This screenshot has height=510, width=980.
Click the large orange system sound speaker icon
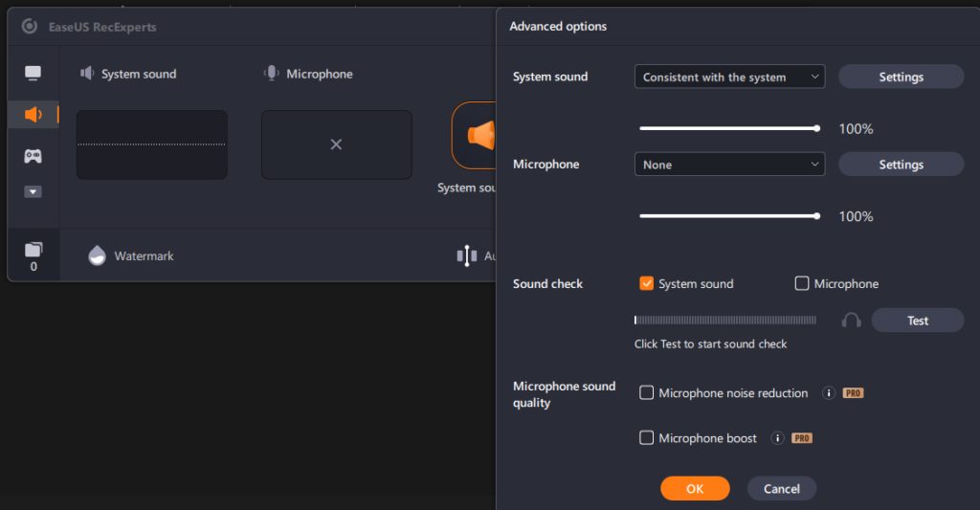pos(480,135)
